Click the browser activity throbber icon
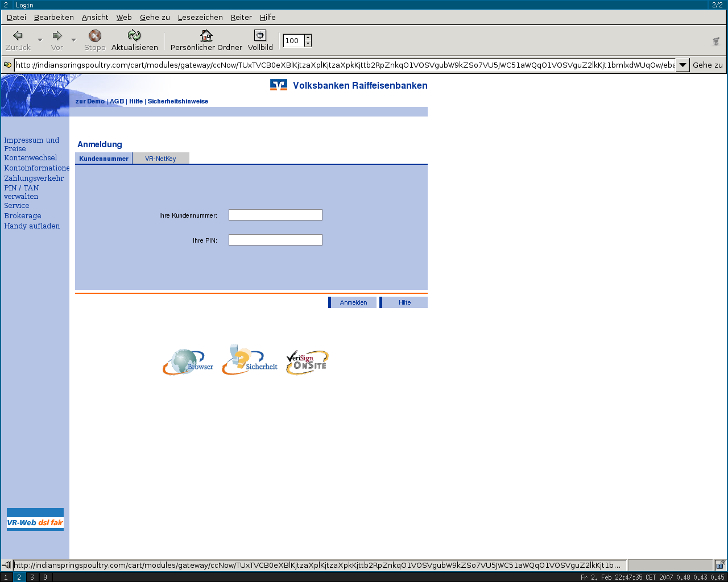The height and width of the screenshot is (582, 728). coord(716,41)
